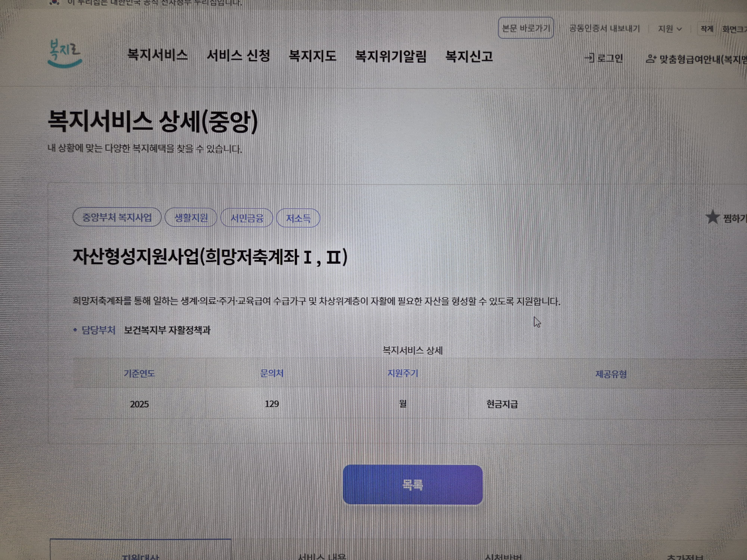The image size is (747, 560).
Task: Click the 공동인증서 내보내기 link
Action: click(605, 29)
